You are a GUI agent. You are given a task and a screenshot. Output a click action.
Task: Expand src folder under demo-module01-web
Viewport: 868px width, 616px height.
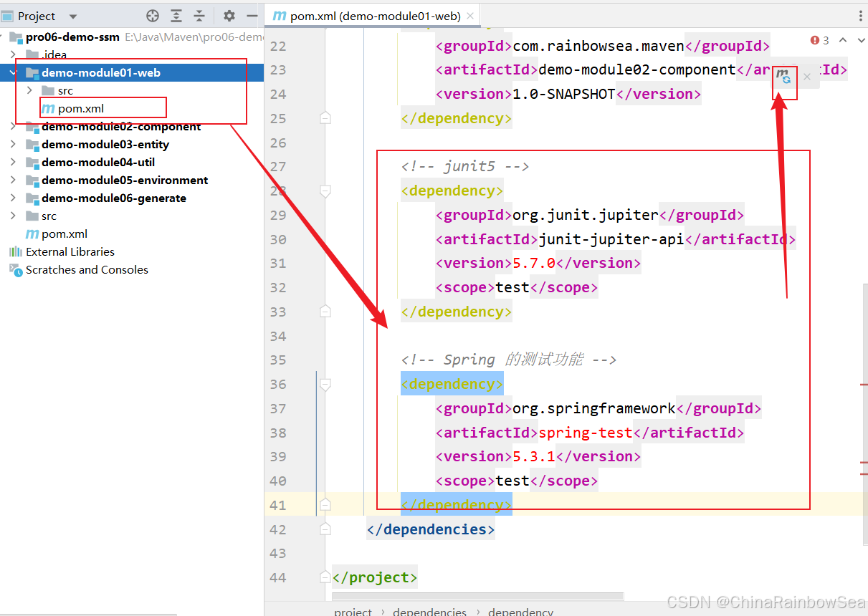29,90
